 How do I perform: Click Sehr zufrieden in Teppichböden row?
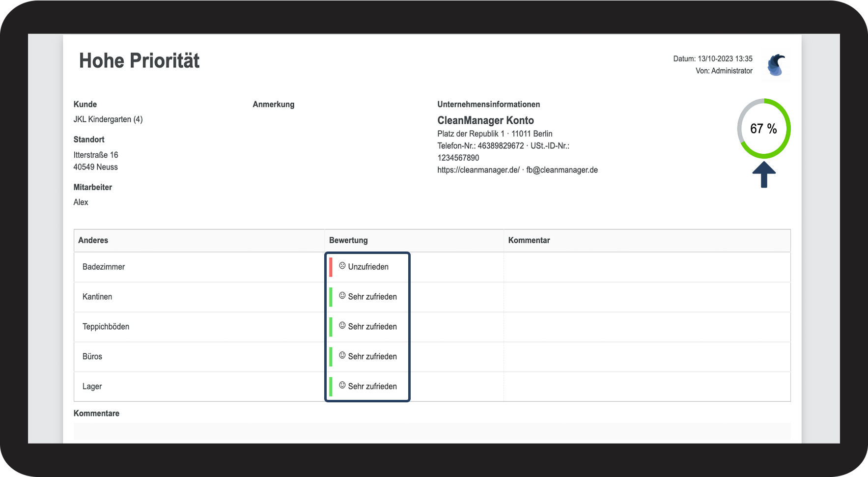[x=372, y=327]
